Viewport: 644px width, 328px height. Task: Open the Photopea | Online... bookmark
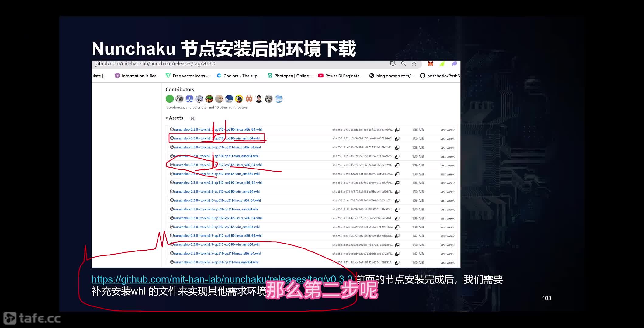[290, 76]
